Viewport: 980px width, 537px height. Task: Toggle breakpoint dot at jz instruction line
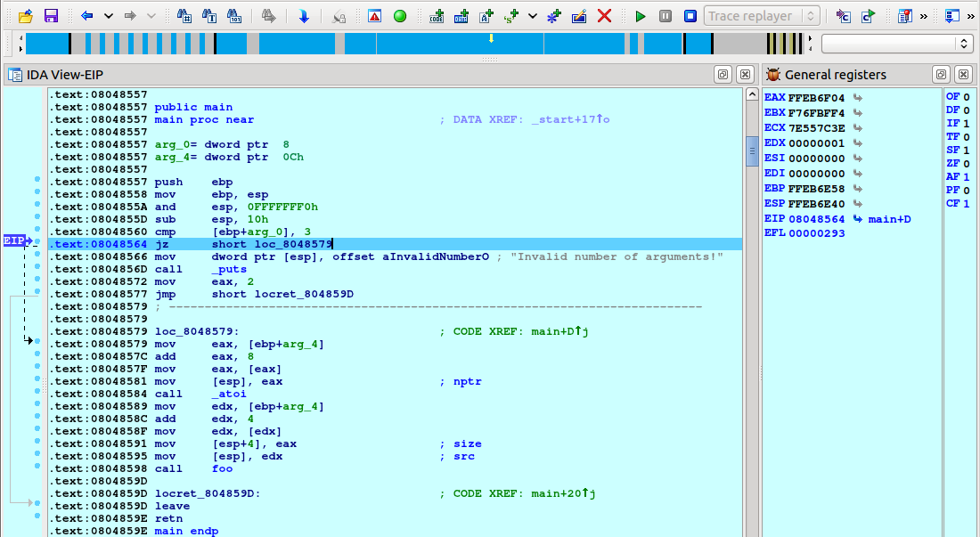(x=37, y=243)
